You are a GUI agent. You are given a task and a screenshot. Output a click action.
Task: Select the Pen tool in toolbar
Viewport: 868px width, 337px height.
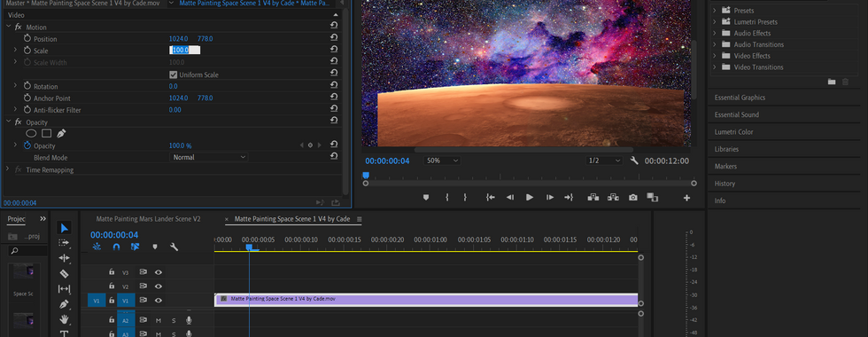[64, 304]
